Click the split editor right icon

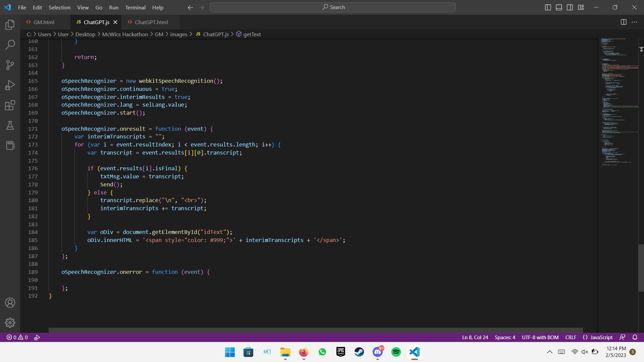[624, 22]
